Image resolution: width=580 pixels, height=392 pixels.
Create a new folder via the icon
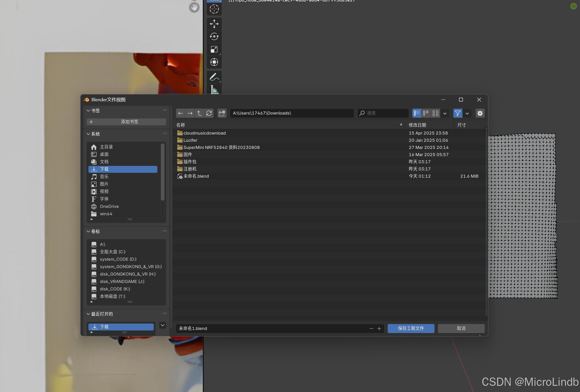click(x=222, y=113)
